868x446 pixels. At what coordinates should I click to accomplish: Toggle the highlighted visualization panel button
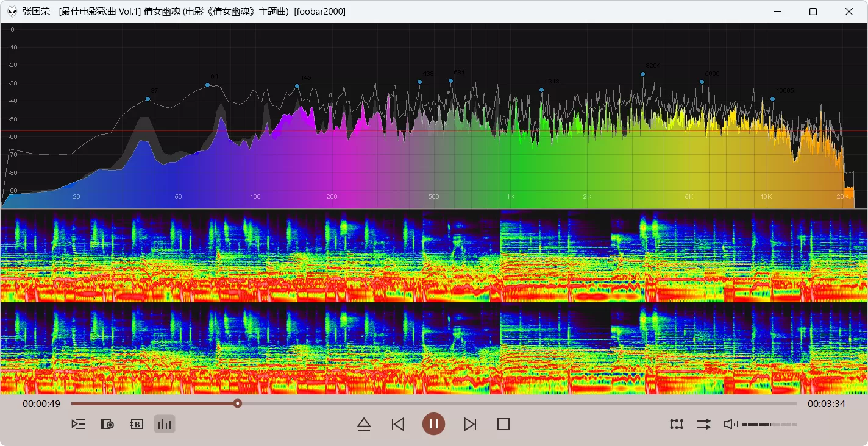[164, 424]
